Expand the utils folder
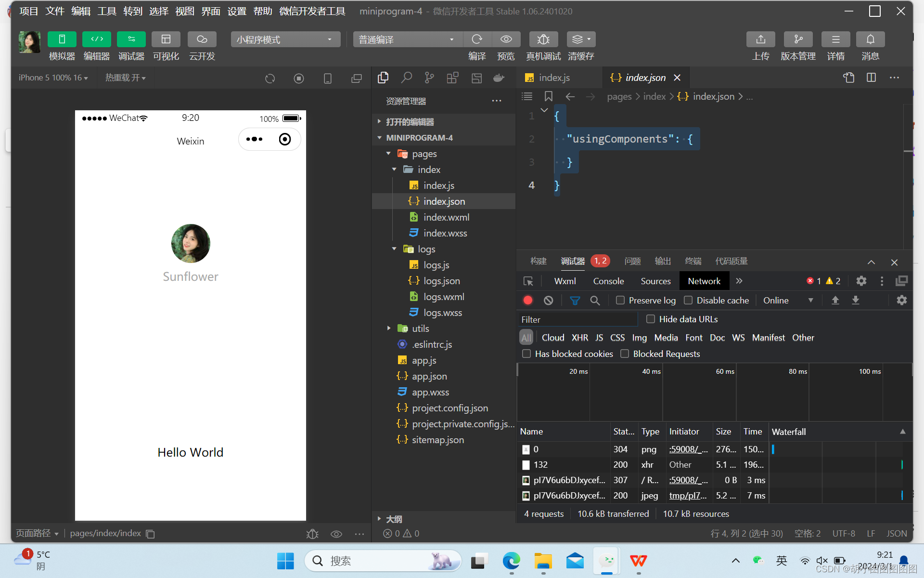The width and height of the screenshot is (924, 578). [x=420, y=328]
